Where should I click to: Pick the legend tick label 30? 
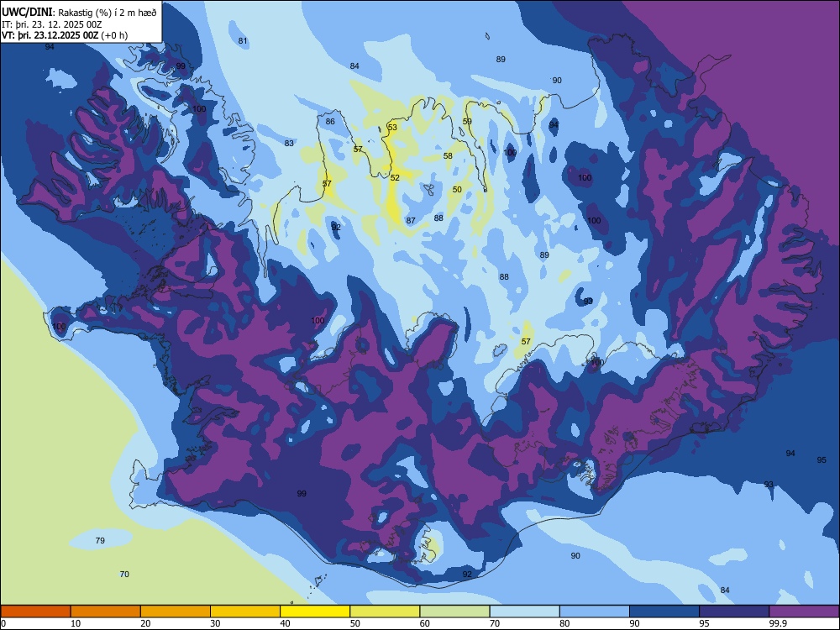click(x=215, y=623)
